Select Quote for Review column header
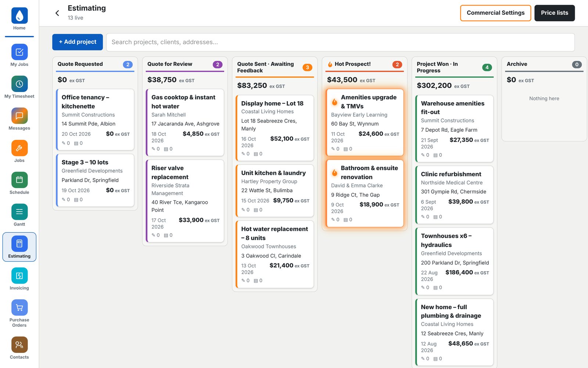This screenshot has height=368, width=588. point(185,64)
